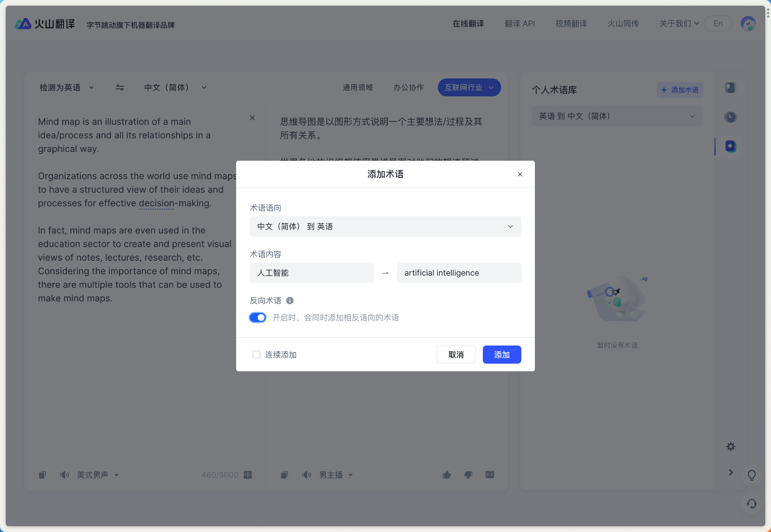Screen dimensions: 771x532
Task: Give the translation a thumbs down
Action: (x=468, y=475)
